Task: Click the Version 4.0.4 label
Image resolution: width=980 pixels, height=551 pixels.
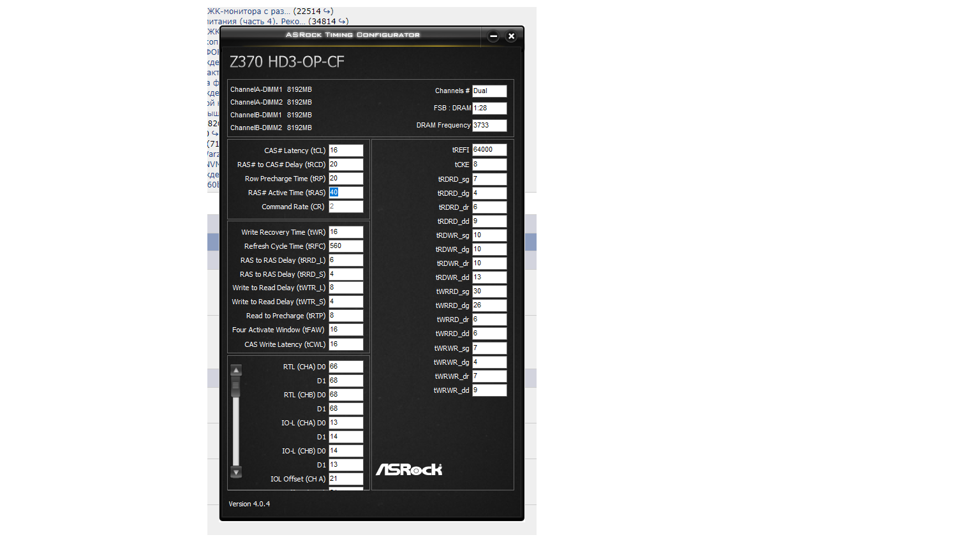Action: pos(249,504)
